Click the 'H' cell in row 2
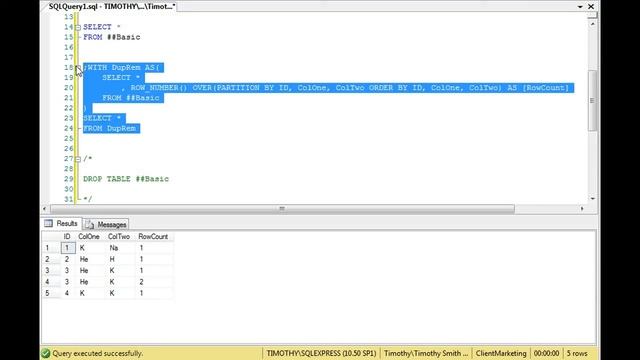The width and height of the screenshot is (640, 360). (x=120, y=259)
